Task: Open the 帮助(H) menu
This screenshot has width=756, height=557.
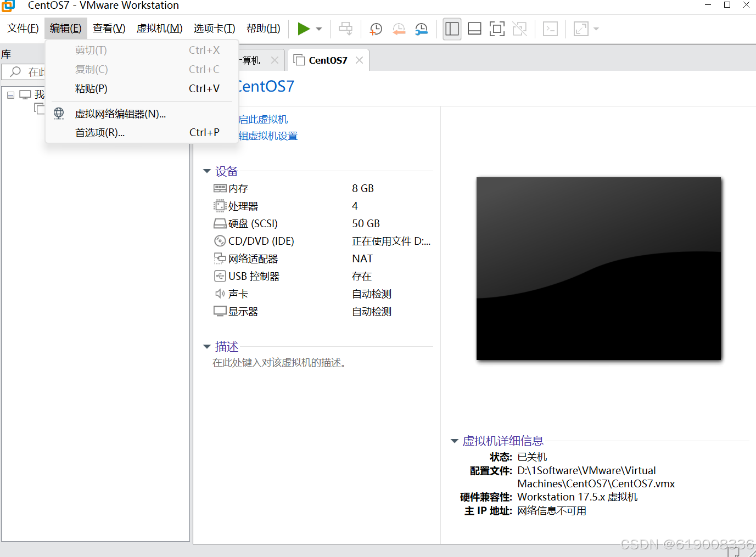Action: point(264,29)
